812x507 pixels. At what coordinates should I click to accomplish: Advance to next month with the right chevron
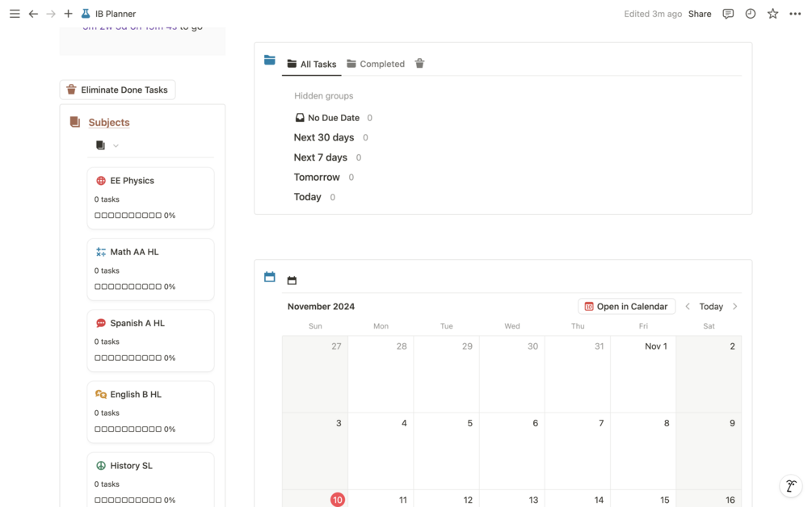[734, 306]
